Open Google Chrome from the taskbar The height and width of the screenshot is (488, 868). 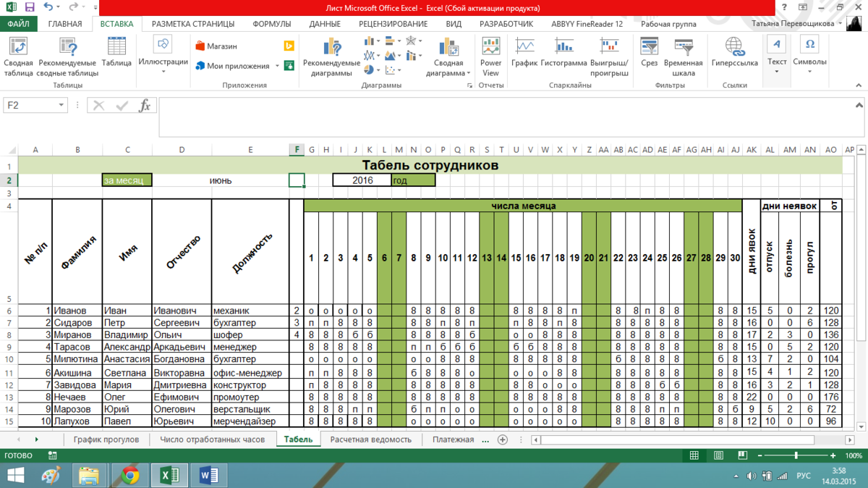tap(130, 476)
